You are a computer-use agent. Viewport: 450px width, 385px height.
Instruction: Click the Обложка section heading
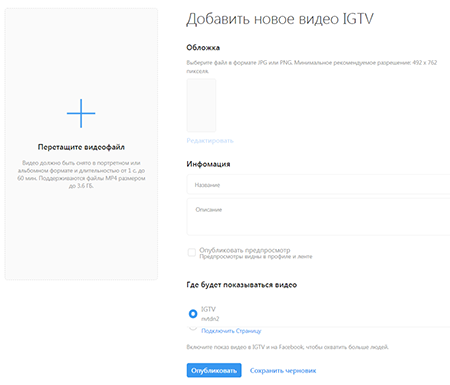[203, 48]
